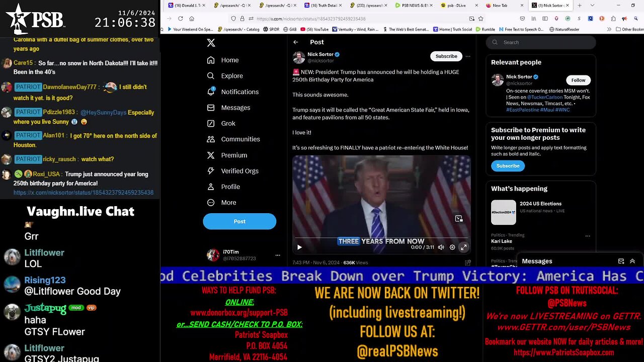Screen dimensions: 644x362
Task: Click the X search field
Action: [x=541, y=42]
